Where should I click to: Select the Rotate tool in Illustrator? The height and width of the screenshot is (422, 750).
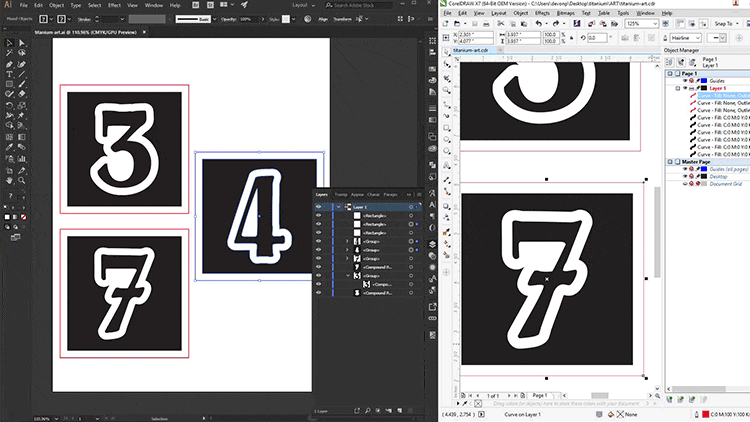point(9,105)
